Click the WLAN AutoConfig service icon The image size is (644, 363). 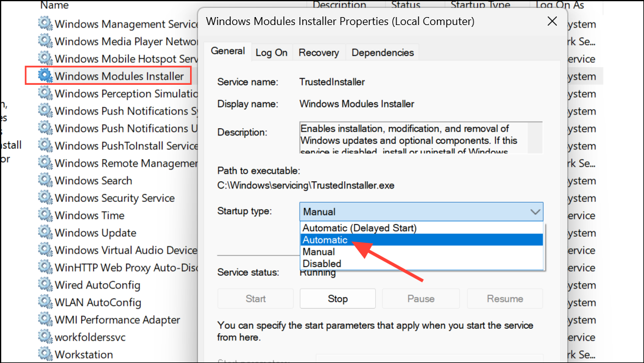click(44, 302)
